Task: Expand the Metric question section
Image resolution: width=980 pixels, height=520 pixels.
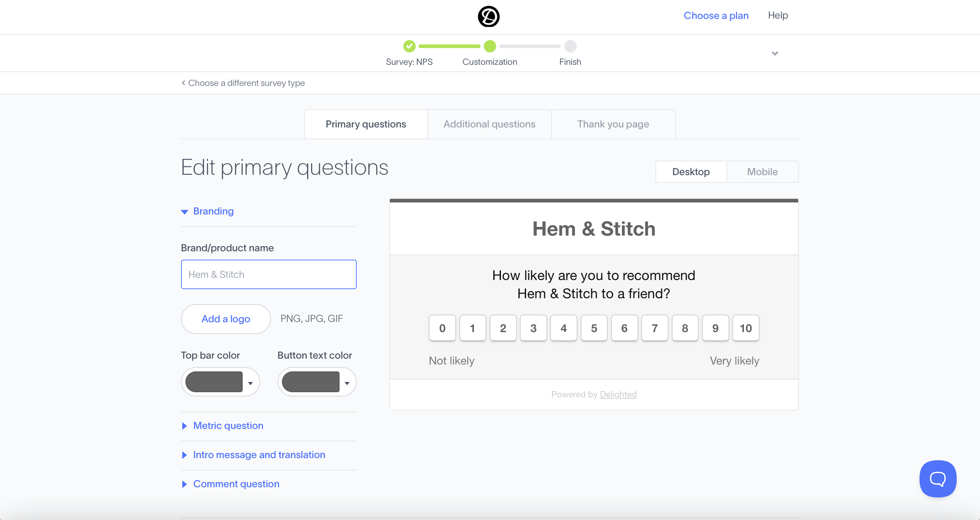Action: (x=228, y=425)
